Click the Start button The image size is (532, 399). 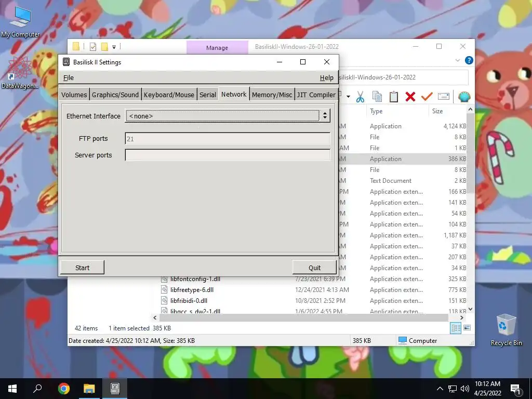point(82,268)
